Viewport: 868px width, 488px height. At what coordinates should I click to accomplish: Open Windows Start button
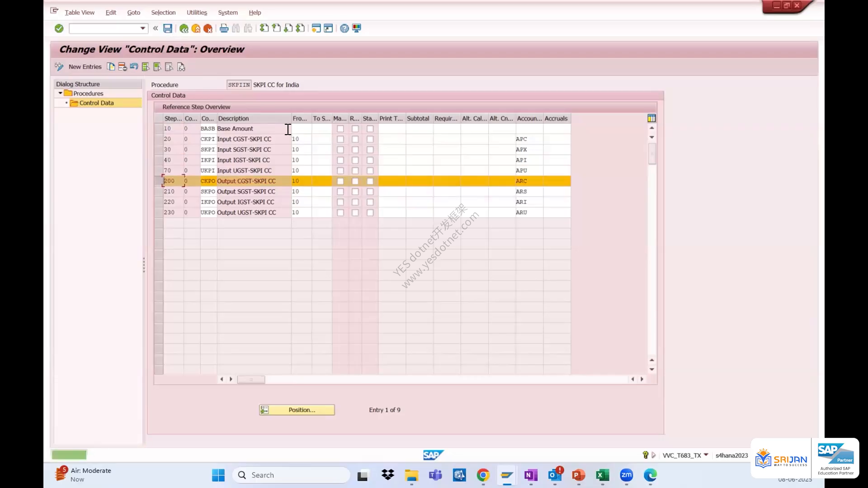tap(218, 475)
